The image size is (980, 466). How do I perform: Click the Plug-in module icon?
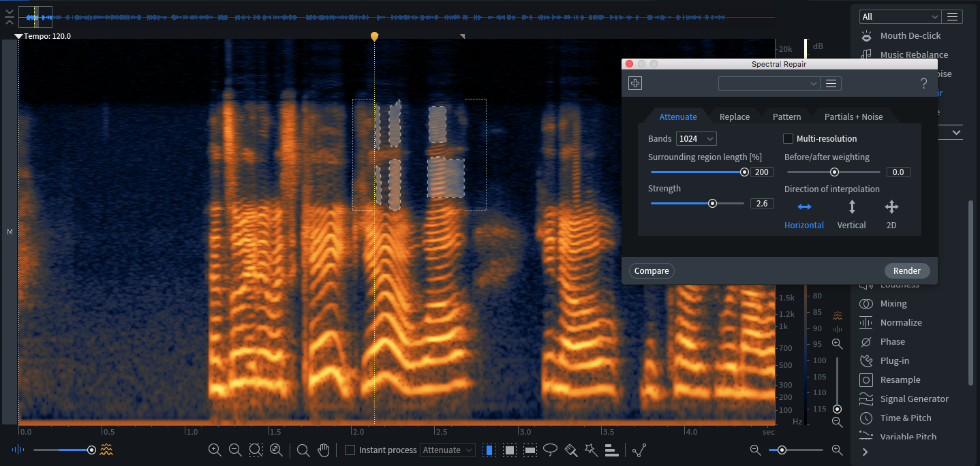[866, 361]
